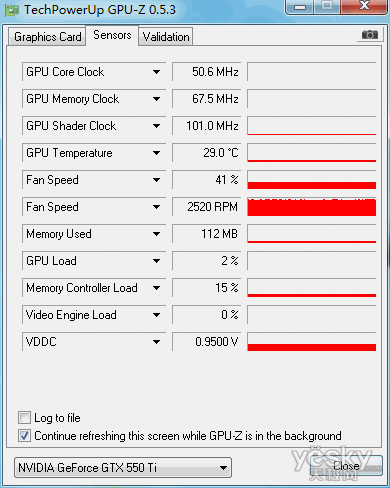This screenshot has height=488, width=390.
Task: Click GPU-Z app icon in title bar
Action: point(12,10)
